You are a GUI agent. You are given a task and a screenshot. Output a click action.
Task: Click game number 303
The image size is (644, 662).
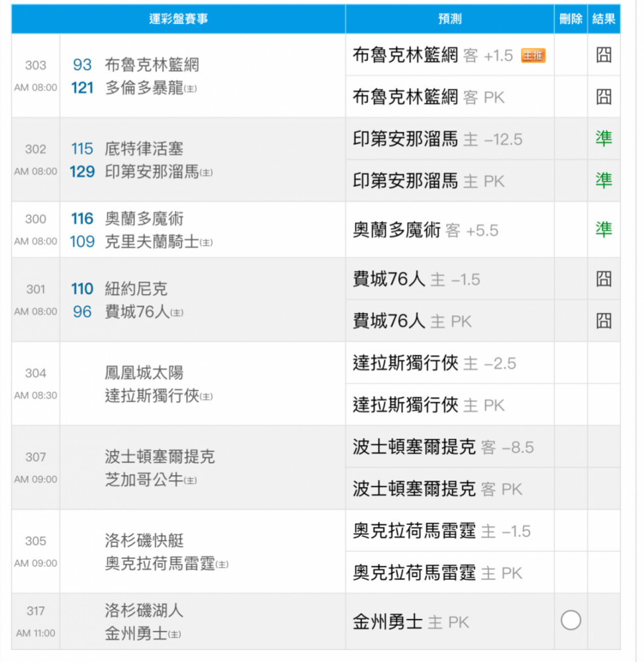click(36, 65)
